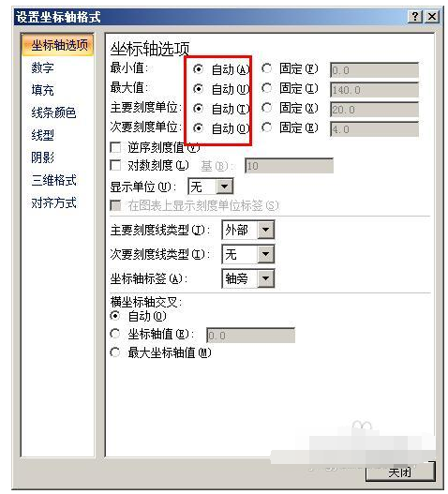This screenshot has height=494, width=448.
Task: Open the 显示单位 dropdown
Action: [224, 187]
